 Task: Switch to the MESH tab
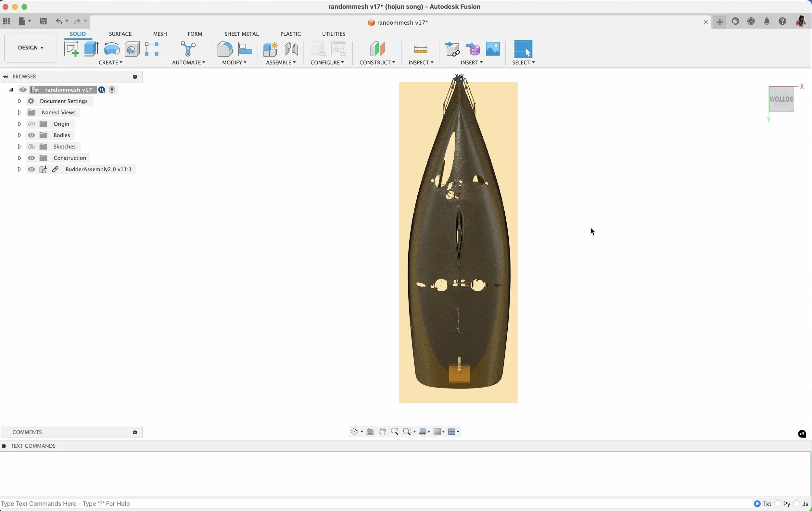point(160,34)
